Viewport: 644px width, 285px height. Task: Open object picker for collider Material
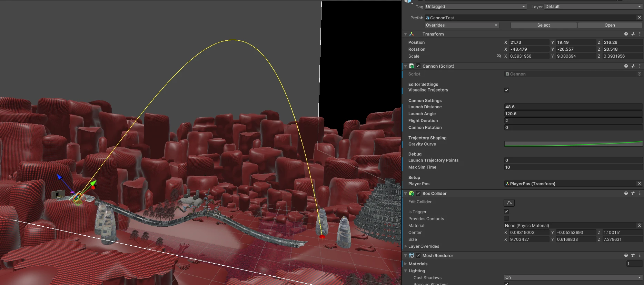pyautogui.click(x=640, y=225)
